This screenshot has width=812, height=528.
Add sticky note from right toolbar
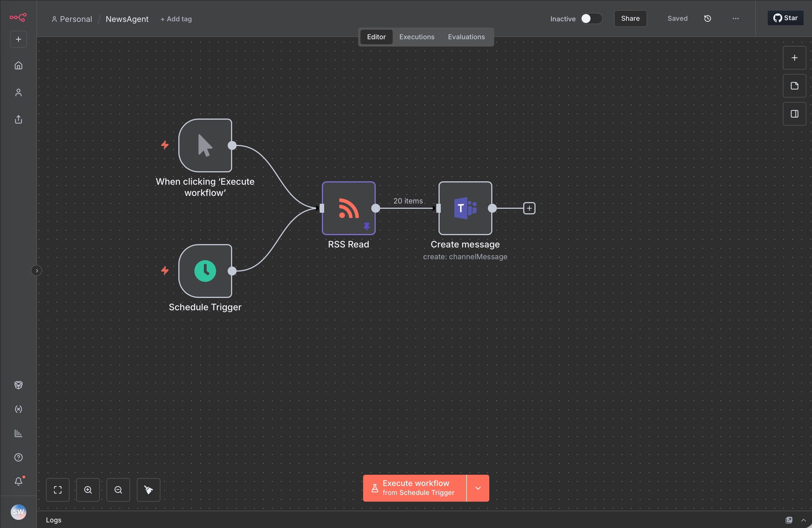click(794, 86)
